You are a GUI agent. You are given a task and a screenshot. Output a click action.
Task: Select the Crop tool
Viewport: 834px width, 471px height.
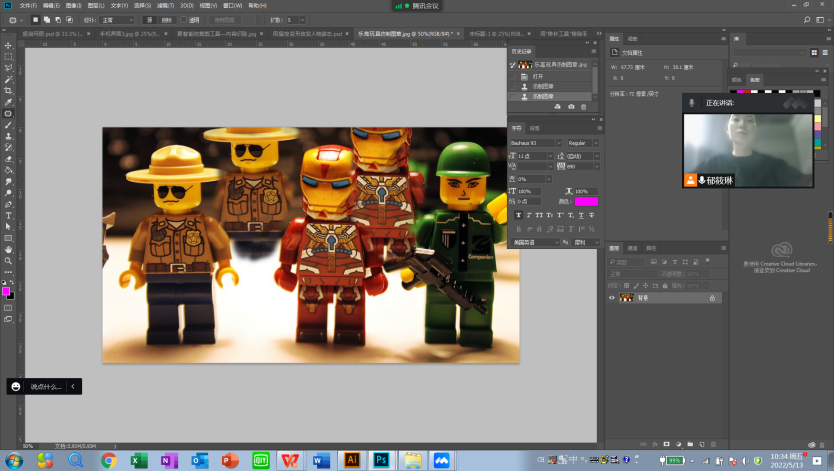click(x=8, y=90)
